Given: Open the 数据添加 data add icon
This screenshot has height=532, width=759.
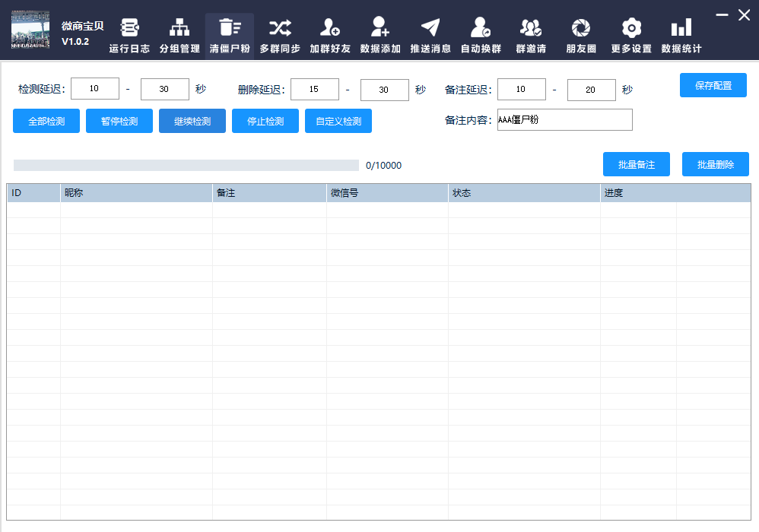Looking at the screenshot, I should (x=380, y=29).
